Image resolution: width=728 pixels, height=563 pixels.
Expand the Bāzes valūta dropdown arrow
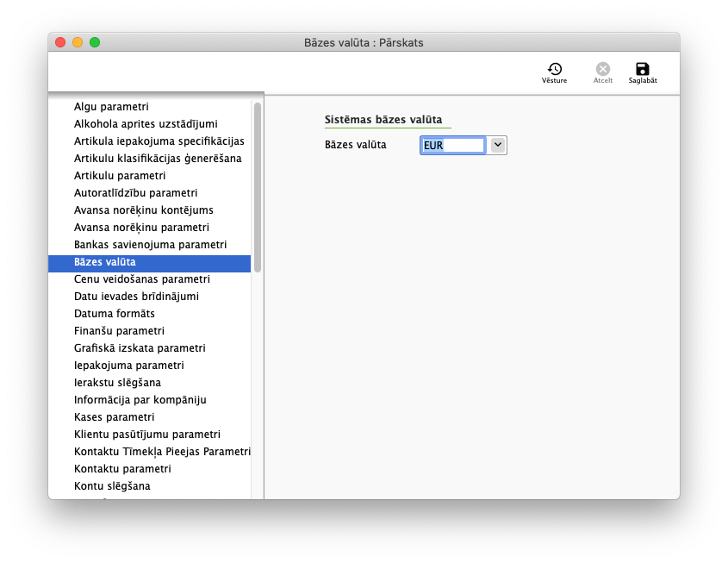[x=498, y=145]
